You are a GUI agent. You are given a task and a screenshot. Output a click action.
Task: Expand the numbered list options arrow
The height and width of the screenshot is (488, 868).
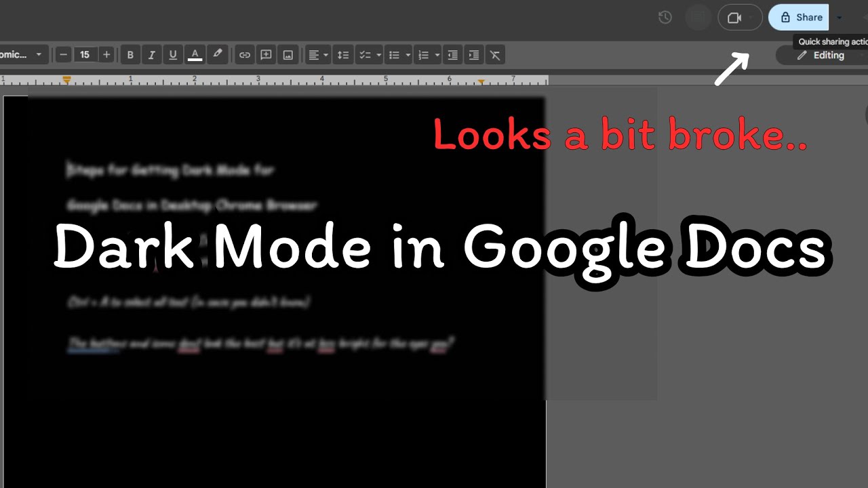pos(437,55)
